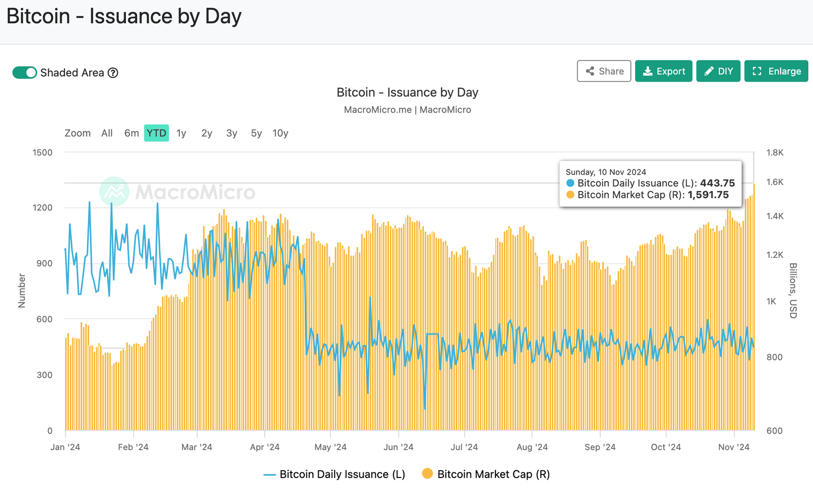Click the Enlarge fullscreen icon
The image size is (813, 504).
pyautogui.click(x=757, y=71)
